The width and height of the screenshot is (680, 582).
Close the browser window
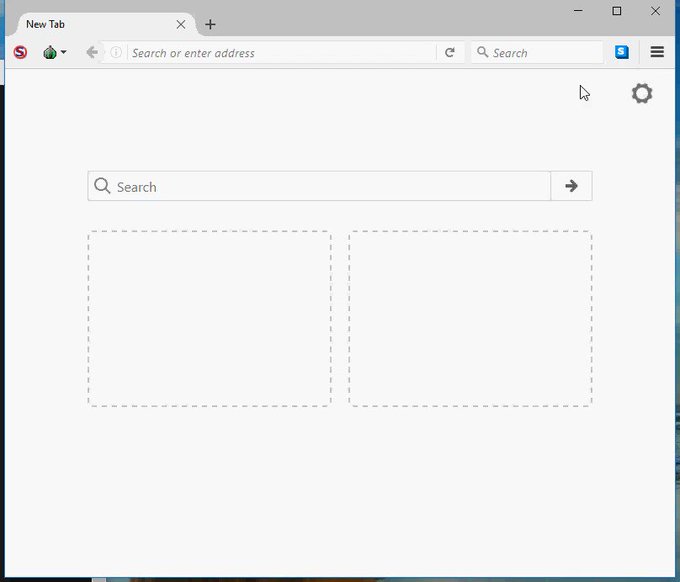point(655,11)
